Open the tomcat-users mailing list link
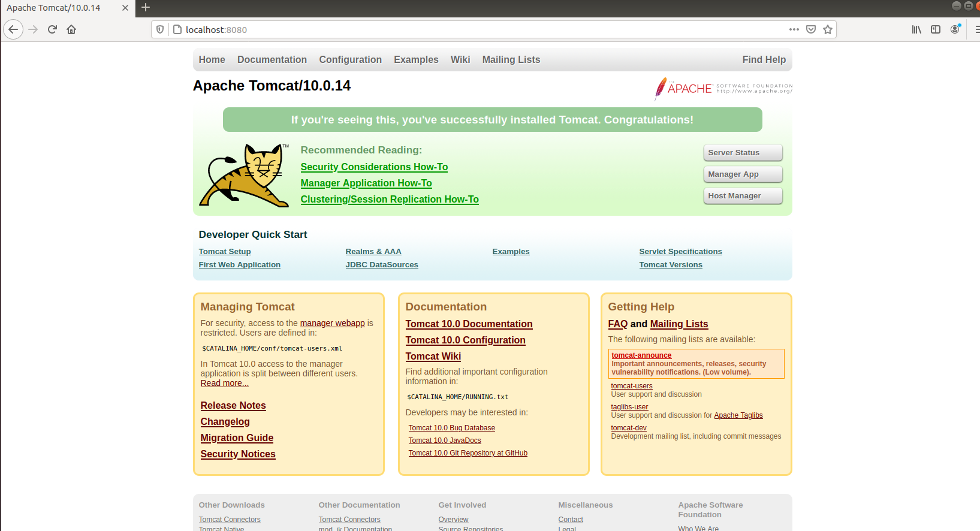980x531 pixels. (x=632, y=386)
